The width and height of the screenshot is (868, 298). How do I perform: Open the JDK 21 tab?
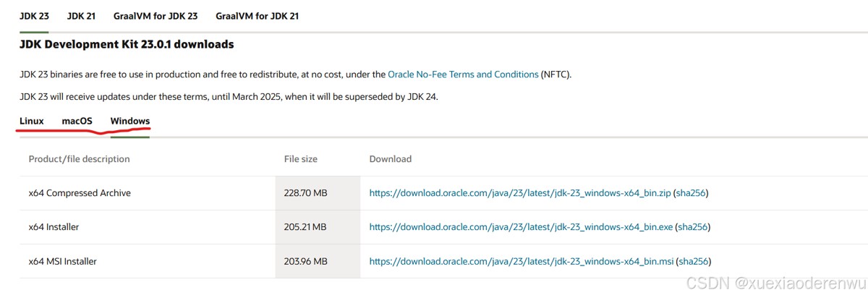(81, 15)
